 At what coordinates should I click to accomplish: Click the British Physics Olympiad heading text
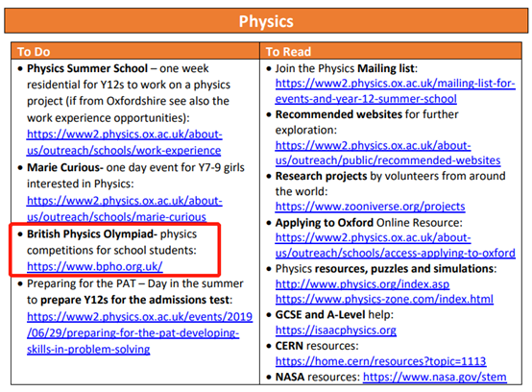(92, 233)
